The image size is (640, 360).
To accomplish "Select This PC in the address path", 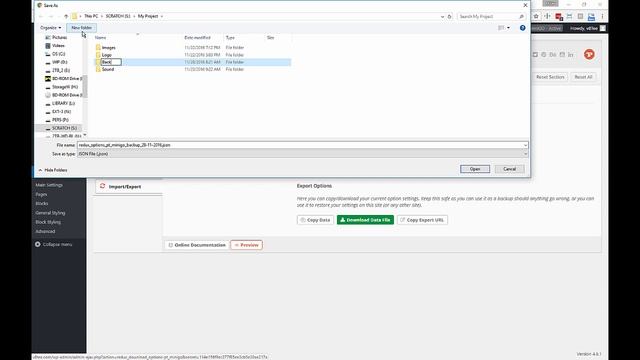I will pyautogui.click(x=91, y=16).
